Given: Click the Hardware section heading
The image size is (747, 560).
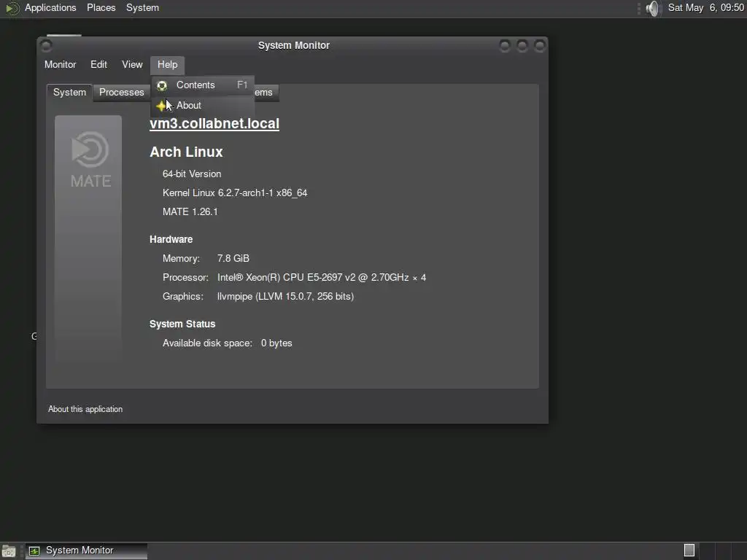Looking at the screenshot, I should pyautogui.click(x=171, y=239).
